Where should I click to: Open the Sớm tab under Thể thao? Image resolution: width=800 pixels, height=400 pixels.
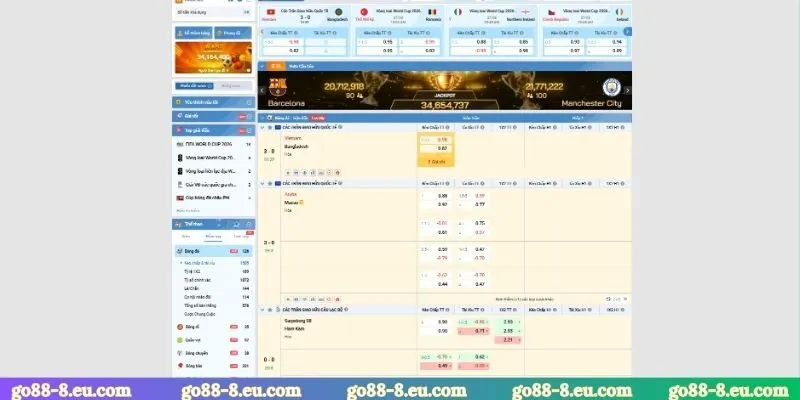tap(186, 236)
